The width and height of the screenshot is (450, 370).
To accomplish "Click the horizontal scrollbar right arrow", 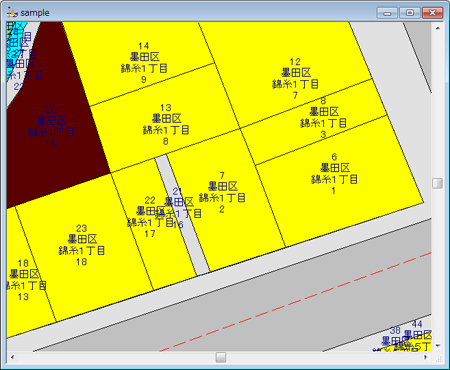I will tap(426, 357).
